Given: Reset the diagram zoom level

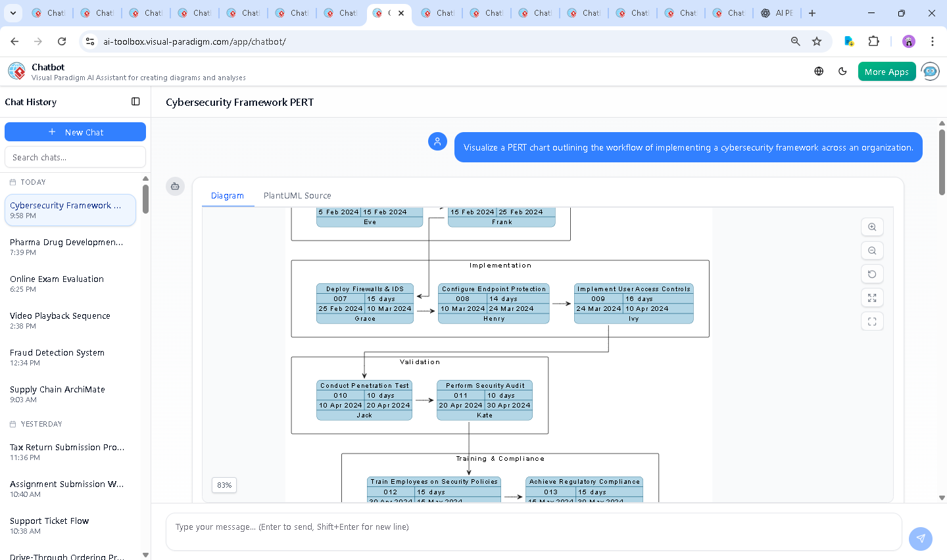Looking at the screenshot, I should tap(872, 274).
